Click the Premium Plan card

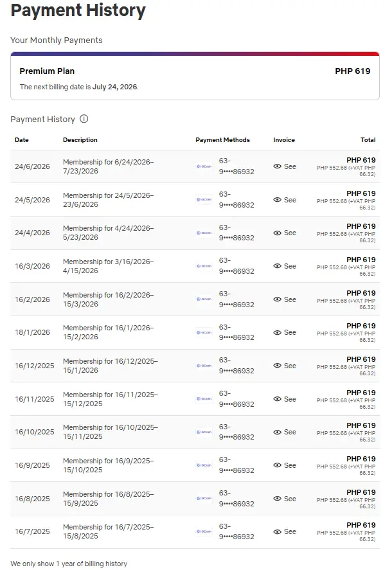(x=195, y=76)
